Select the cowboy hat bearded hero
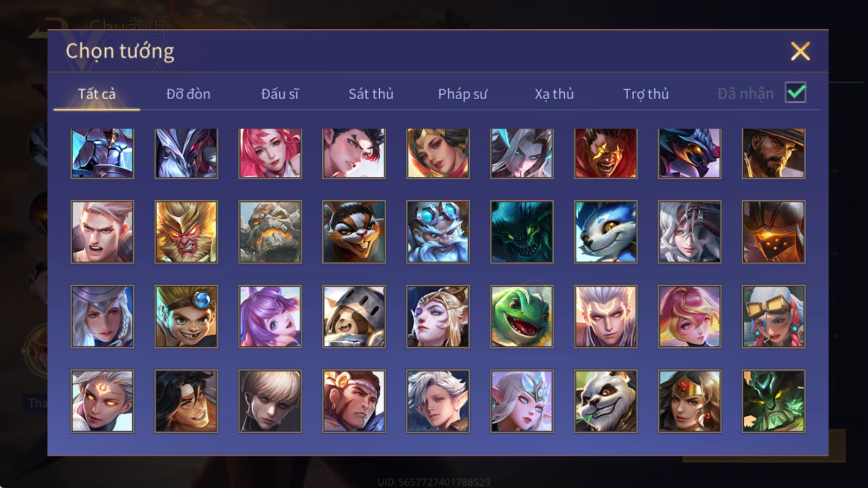Viewport: 868px width, 488px height. tap(774, 153)
